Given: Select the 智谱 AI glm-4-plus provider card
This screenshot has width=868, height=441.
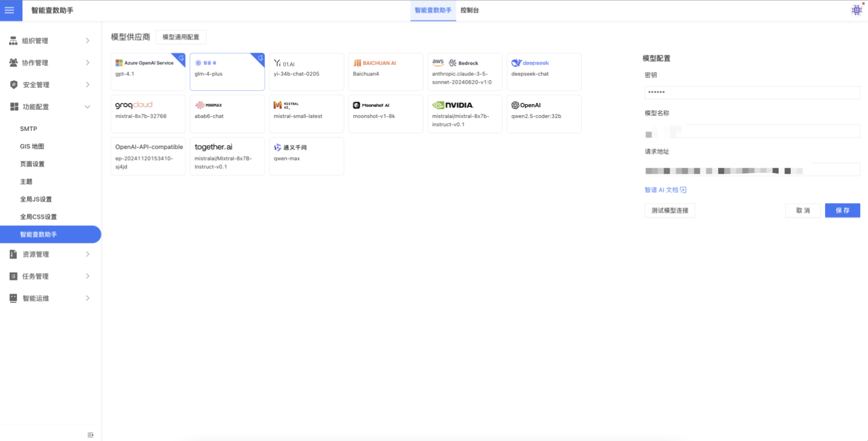Looking at the screenshot, I should tap(227, 72).
